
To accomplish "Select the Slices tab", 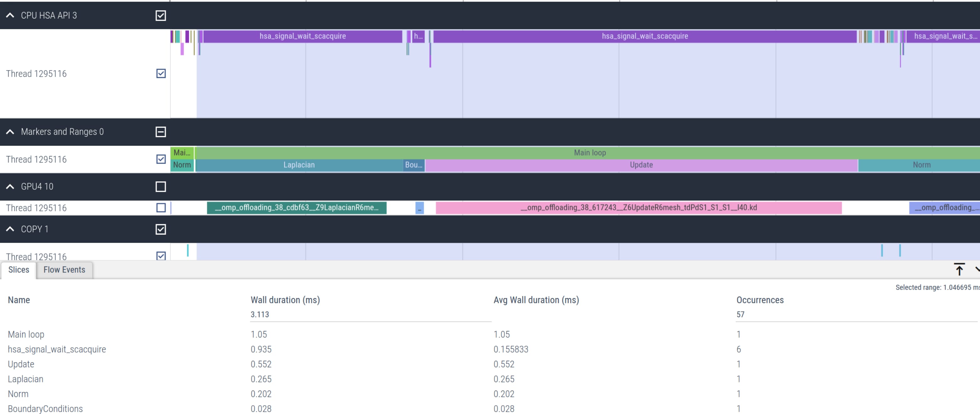I will click(19, 270).
